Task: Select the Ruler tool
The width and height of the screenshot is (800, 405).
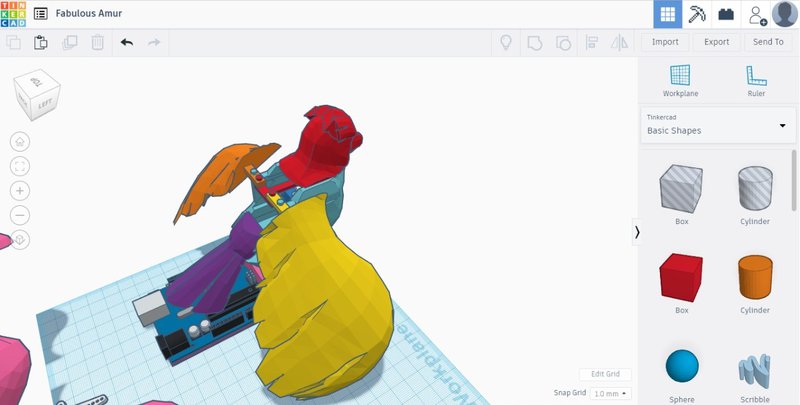Action: coord(756,81)
